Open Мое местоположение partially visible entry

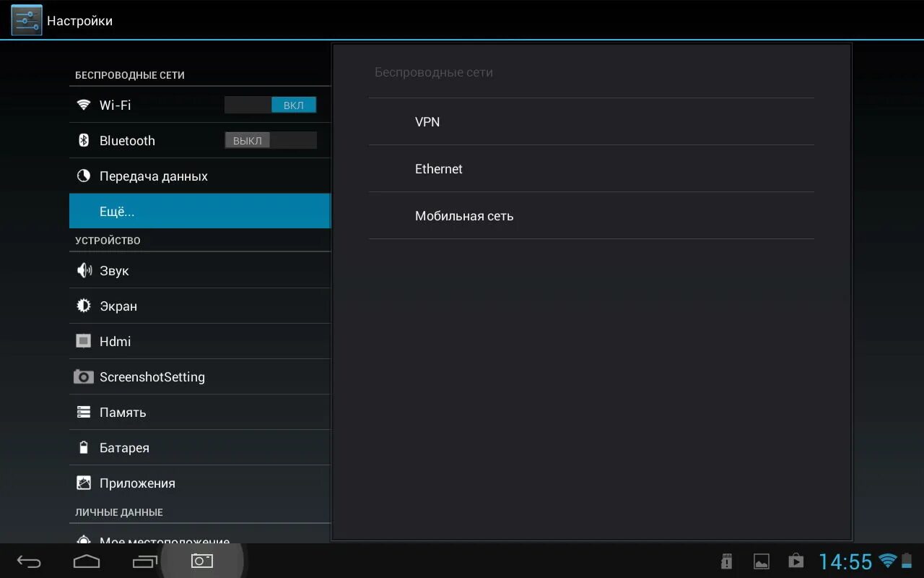point(200,535)
